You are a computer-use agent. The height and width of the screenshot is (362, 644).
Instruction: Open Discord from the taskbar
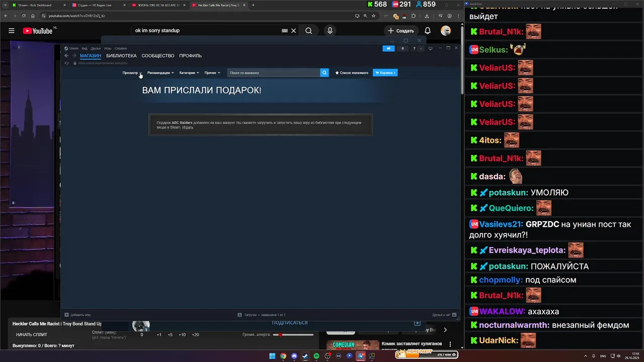pyautogui.click(x=294, y=356)
